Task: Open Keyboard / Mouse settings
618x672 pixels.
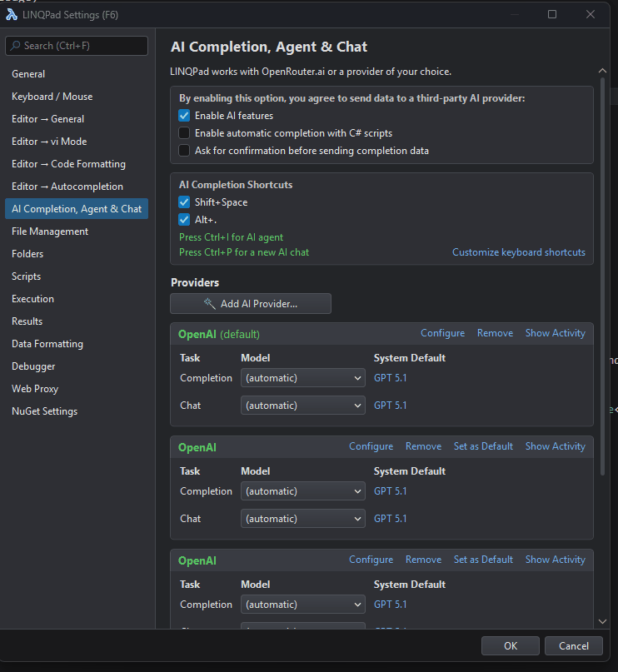Action: coord(52,97)
